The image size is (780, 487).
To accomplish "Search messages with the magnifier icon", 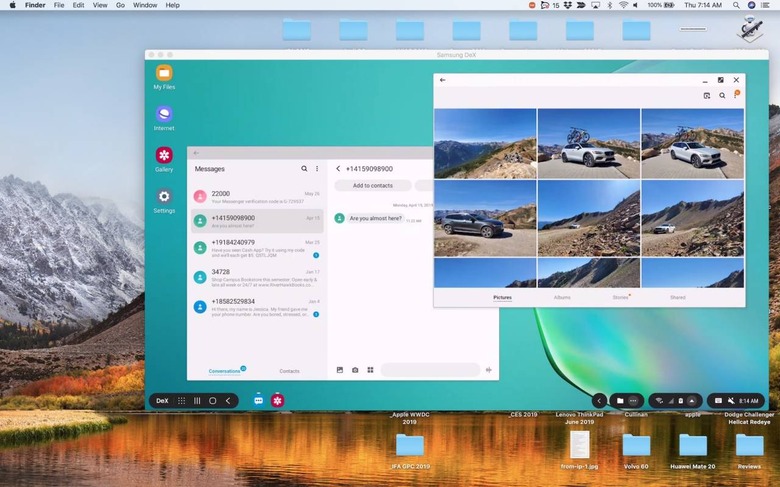I will 305,169.
